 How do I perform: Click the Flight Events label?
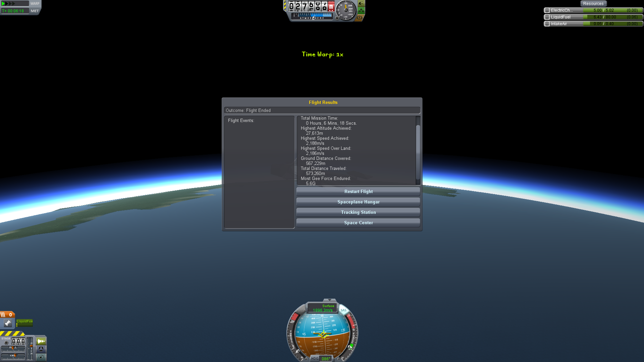point(241,120)
